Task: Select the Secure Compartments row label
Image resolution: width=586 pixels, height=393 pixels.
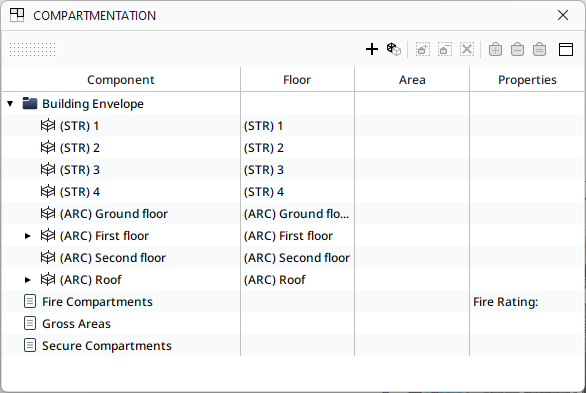Action: (107, 346)
